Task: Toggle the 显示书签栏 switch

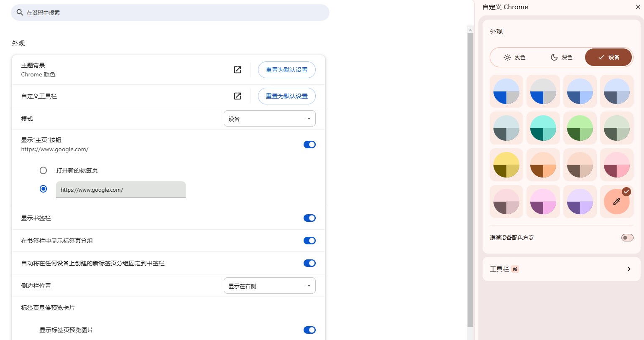Action: click(x=309, y=218)
